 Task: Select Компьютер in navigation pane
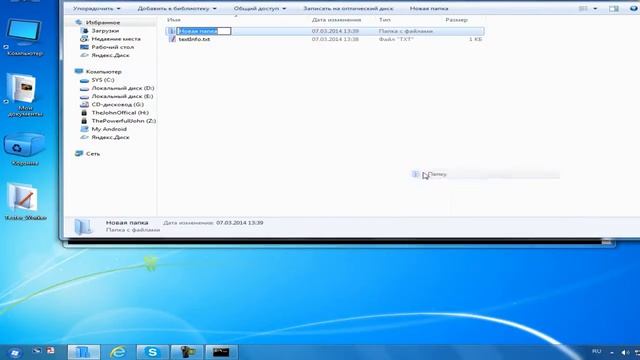pos(103,71)
